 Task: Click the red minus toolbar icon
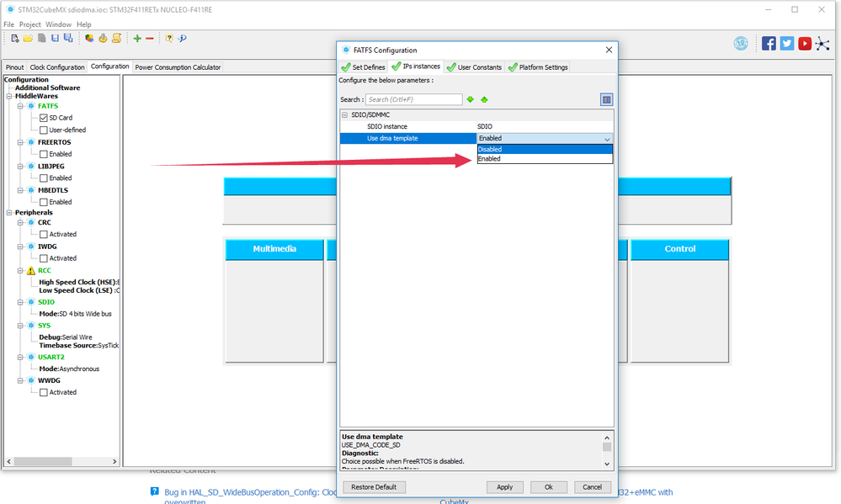pos(150,38)
